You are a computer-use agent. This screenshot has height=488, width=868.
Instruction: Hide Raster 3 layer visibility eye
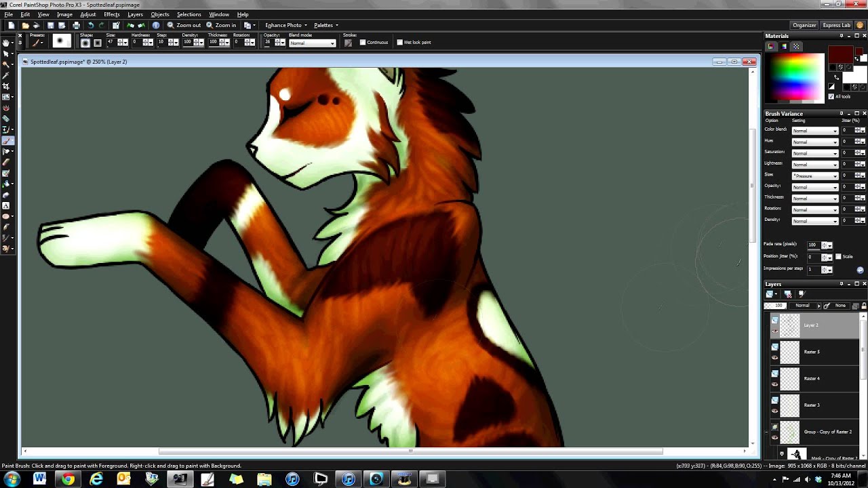tap(774, 411)
